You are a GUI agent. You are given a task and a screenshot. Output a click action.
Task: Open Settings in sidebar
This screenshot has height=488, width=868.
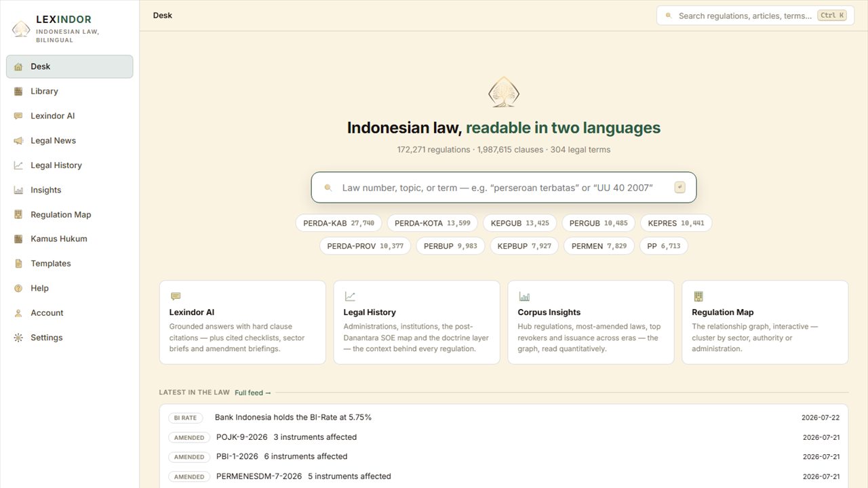tap(69, 338)
